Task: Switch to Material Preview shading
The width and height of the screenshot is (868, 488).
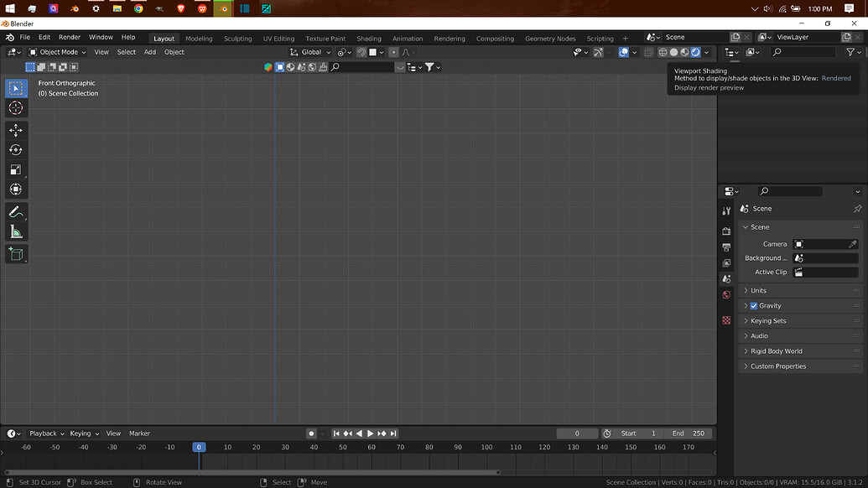Action: tap(685, 52)
